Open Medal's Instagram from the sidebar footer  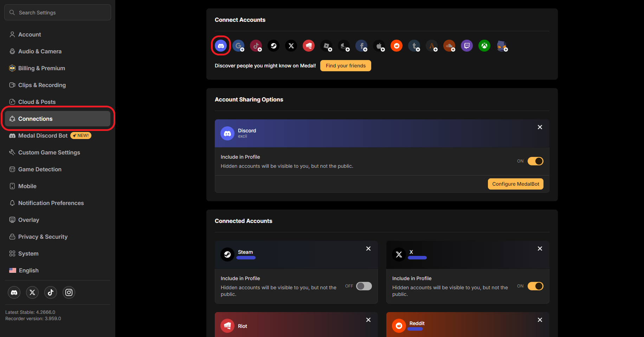click(69, 292)
